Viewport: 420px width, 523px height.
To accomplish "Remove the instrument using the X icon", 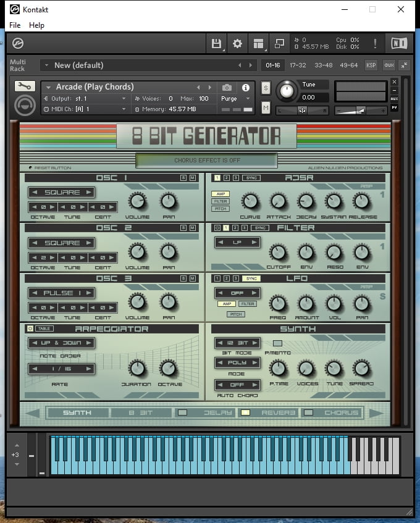I will [x=394, y=82].
